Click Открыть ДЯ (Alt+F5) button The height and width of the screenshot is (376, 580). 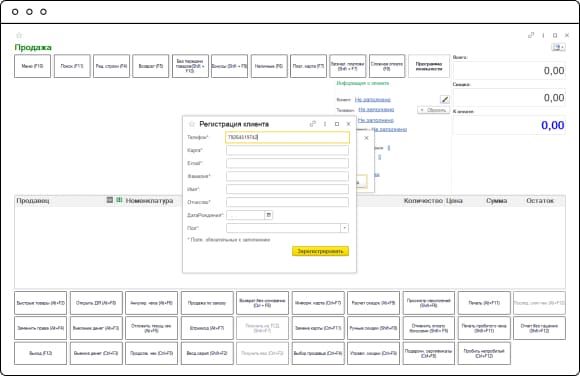pos(96,303)
